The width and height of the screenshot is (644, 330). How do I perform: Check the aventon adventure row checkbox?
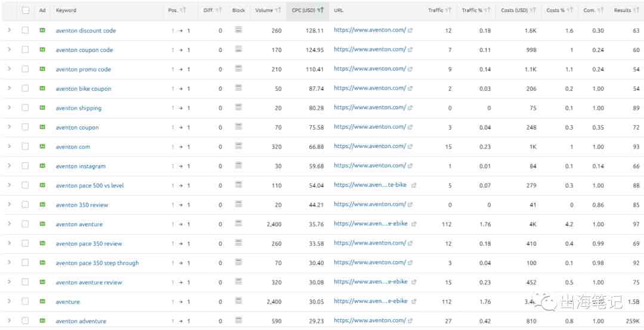[x=26, y=320]
